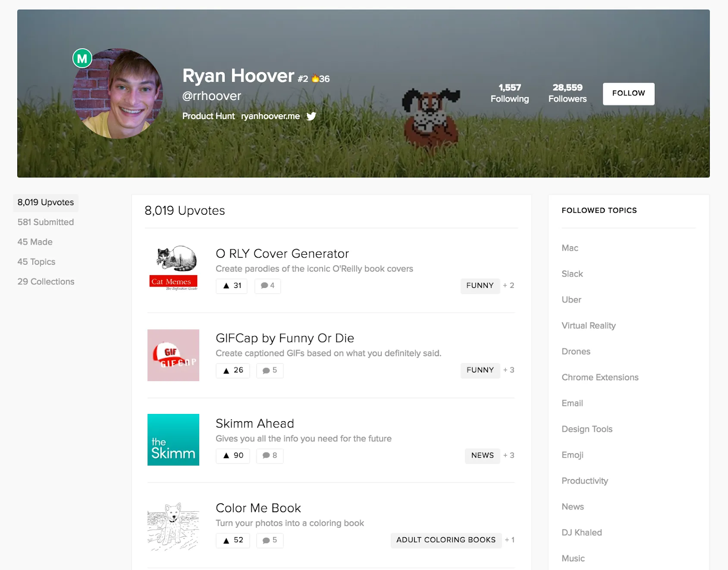Switch to 29 Collections tab

click(46, 282)
